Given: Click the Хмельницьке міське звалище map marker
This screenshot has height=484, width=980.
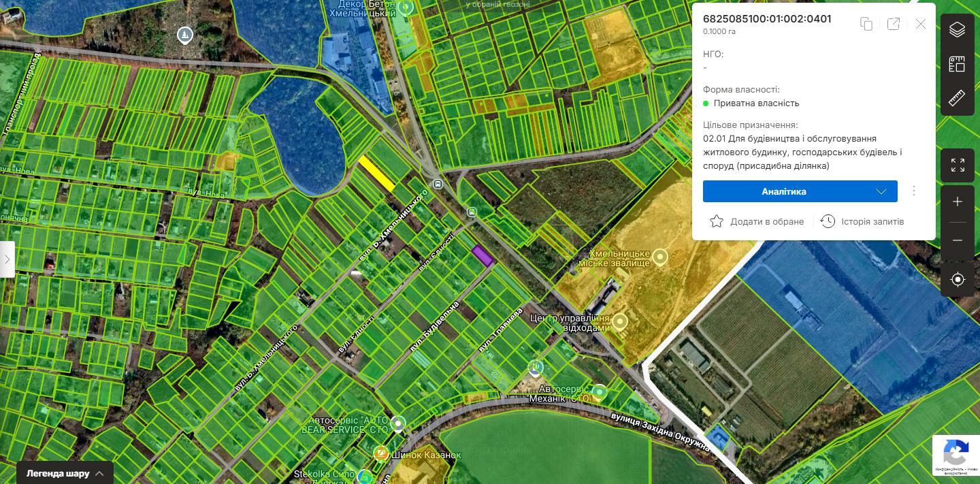Looking at the screenshot, I should coord(659,257).
